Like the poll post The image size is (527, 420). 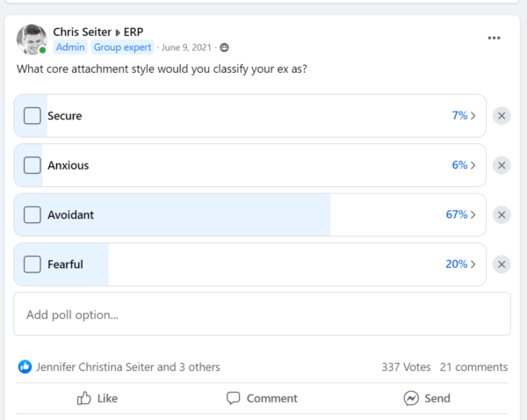pyautogui.click(x=97, y=398)
